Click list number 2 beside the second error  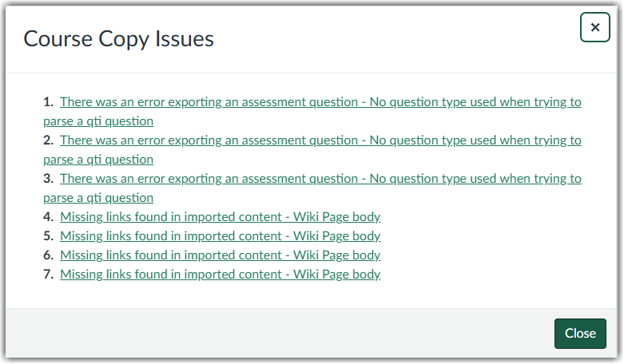[48, 140]
